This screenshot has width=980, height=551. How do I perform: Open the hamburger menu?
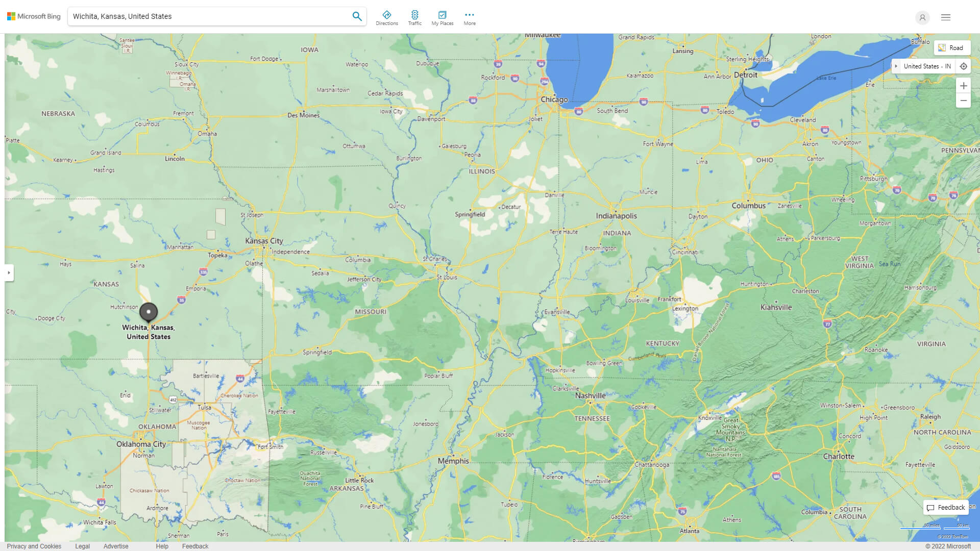945,17
